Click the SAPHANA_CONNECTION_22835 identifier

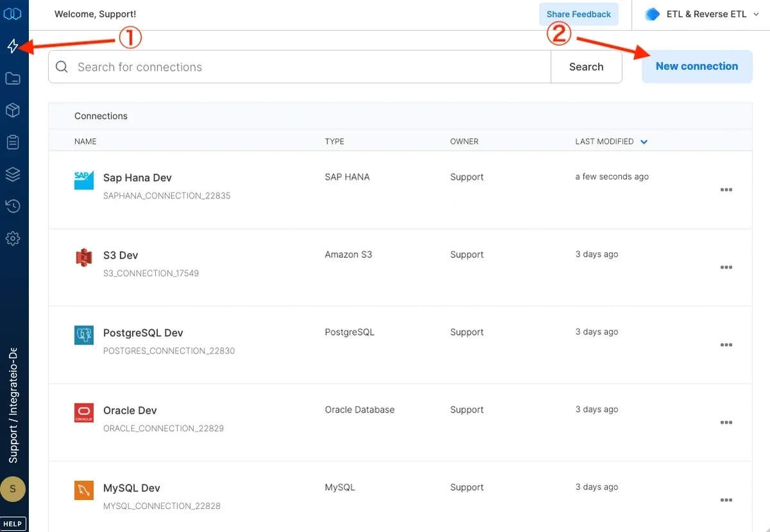[x=167, y=196]
